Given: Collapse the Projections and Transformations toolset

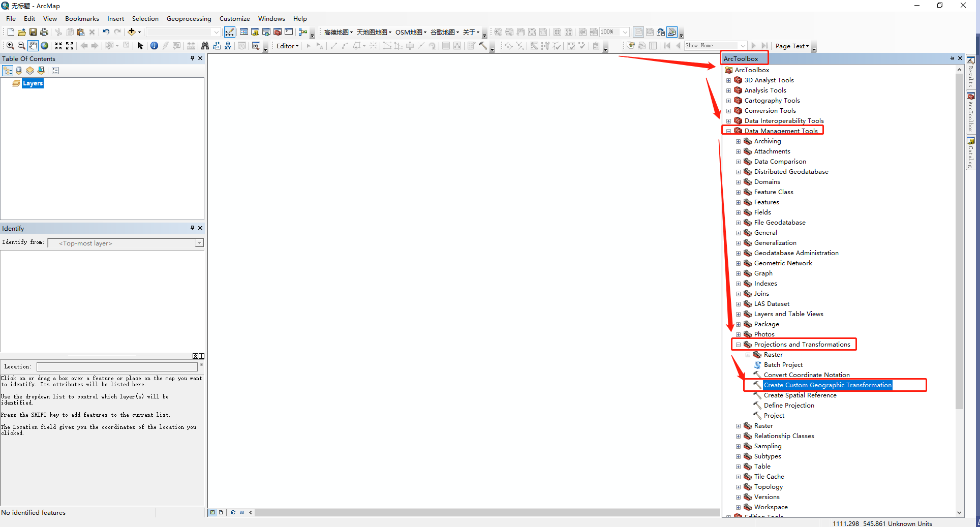Looking at the screenshot, I should point(738,345).
